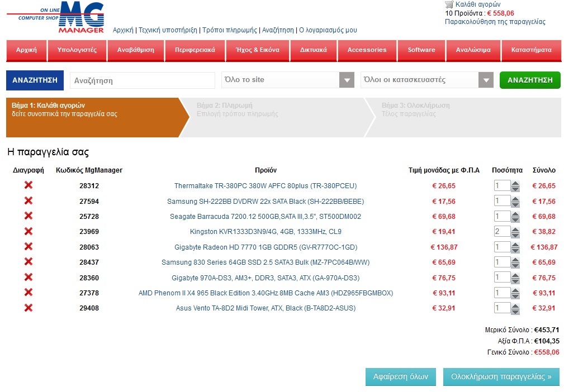Open the Περιφερειακά menu tab

click(x=195, y=50)
